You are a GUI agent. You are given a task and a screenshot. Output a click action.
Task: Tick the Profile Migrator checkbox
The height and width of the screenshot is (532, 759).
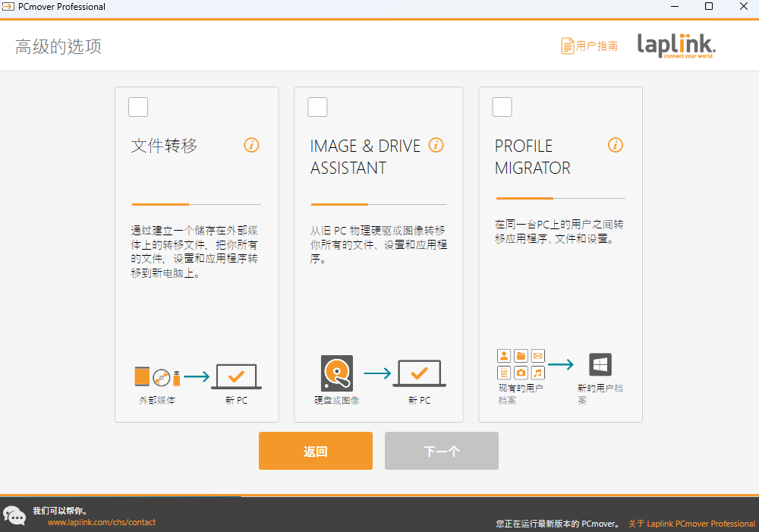[502, 107]
